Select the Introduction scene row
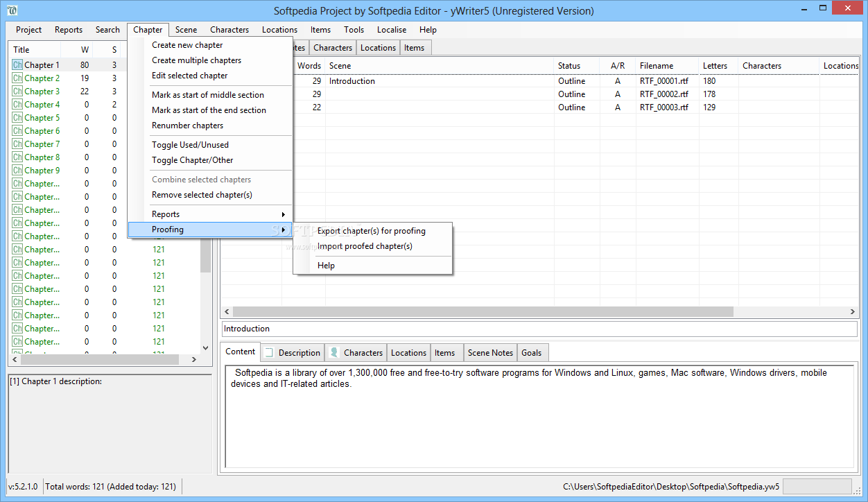This screenshot has height=502, width=868. point(539,81)
